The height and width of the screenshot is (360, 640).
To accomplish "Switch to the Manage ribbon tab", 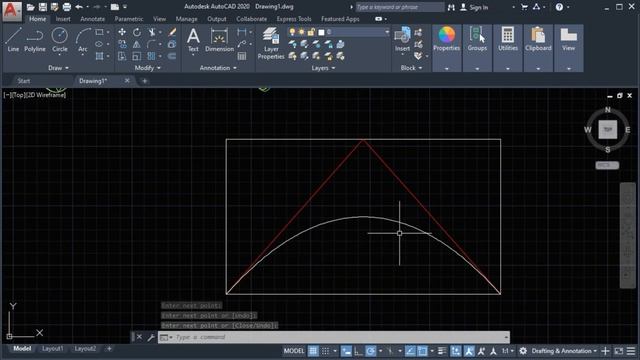I will click(187, 19).
